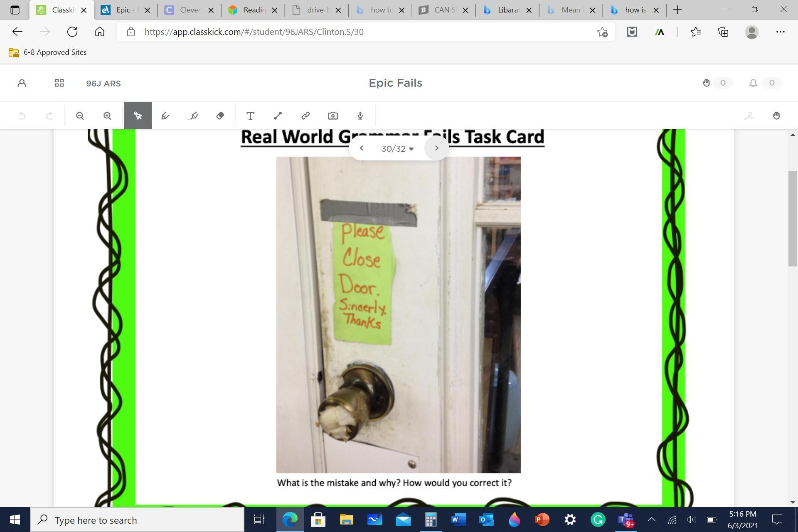Viewport: 798px width, 532px height.
Task: Insert a link with link tool
Action: (x=305, y=116)
